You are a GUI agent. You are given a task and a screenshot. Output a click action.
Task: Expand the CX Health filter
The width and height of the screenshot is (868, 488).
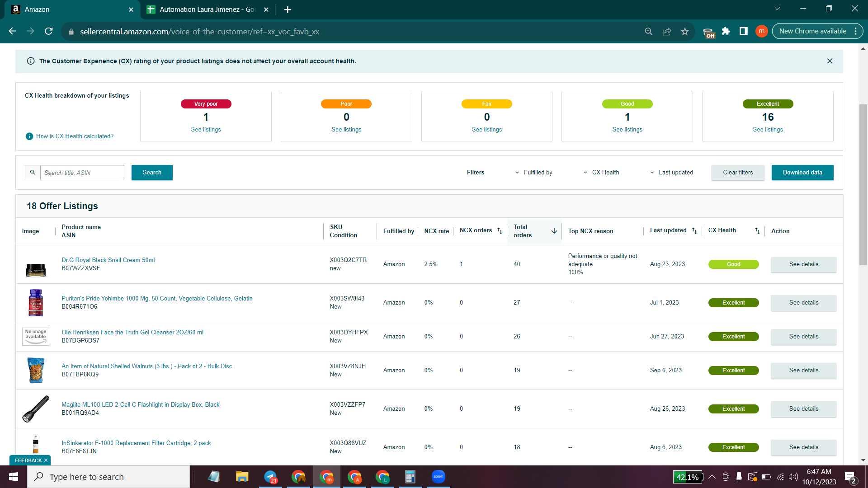coord(601,173)
